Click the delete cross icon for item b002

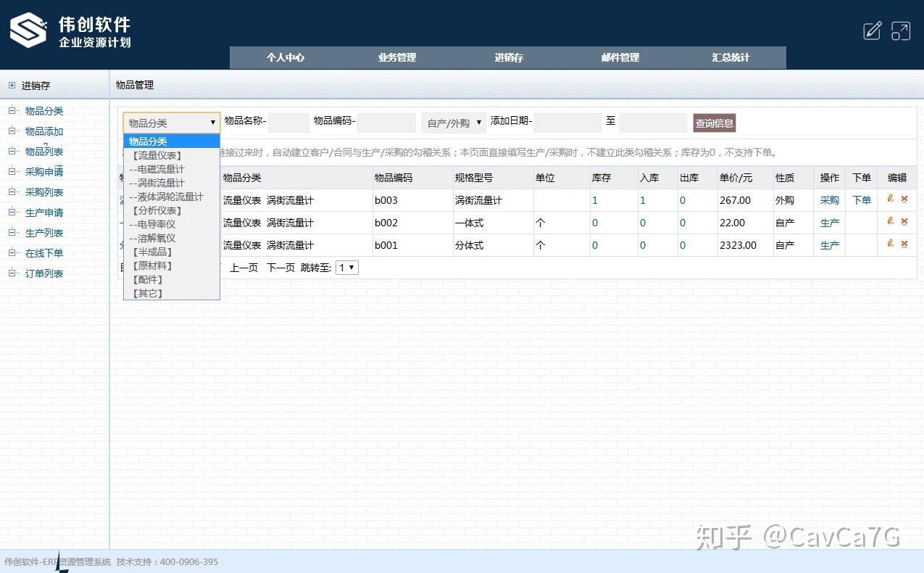click(x=903, y=222)
